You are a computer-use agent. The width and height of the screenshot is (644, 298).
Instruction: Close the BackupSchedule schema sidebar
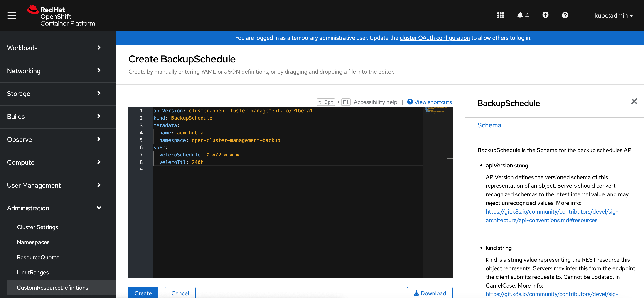pyautogui.click(x=634, y=101)
